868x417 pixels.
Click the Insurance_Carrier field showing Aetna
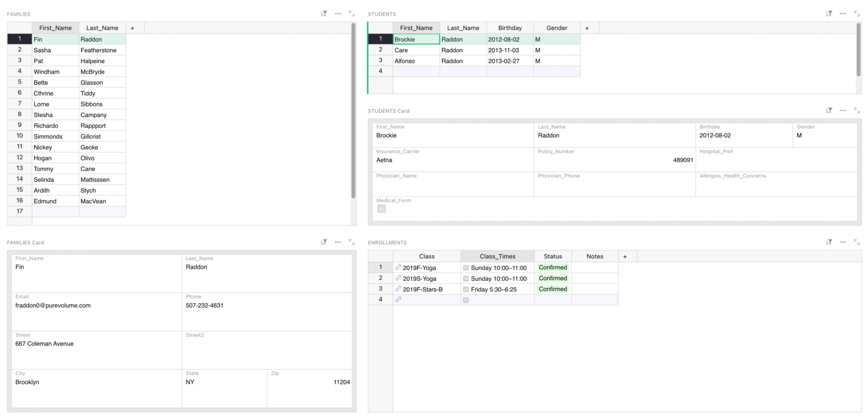tap(453, 159)
